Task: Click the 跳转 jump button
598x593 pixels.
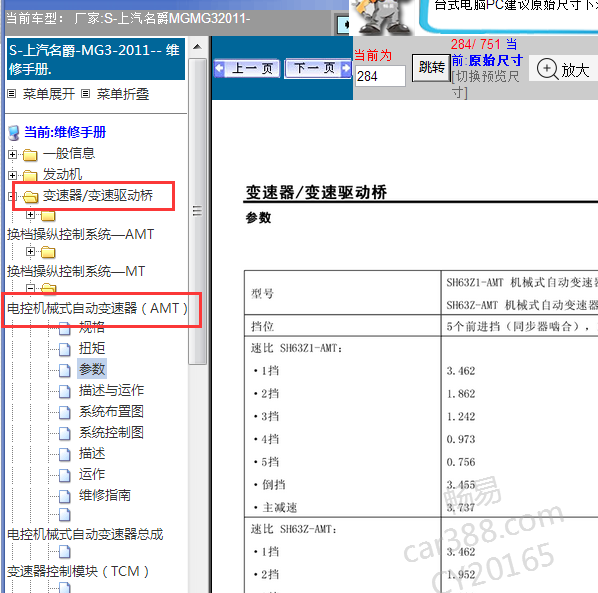Action: click(431, 67)
